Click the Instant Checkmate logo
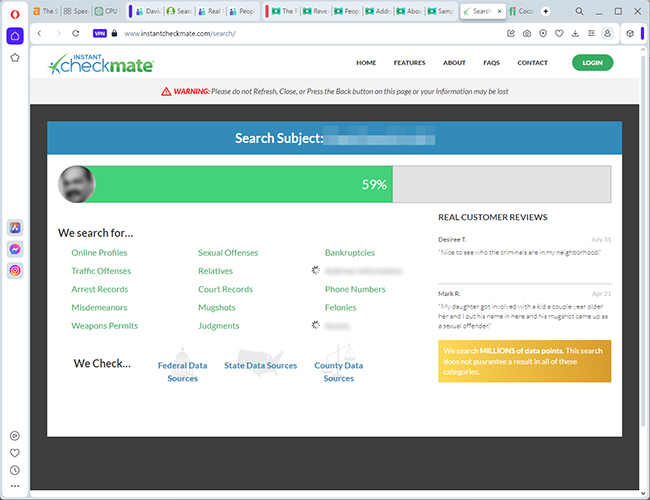 101,64
